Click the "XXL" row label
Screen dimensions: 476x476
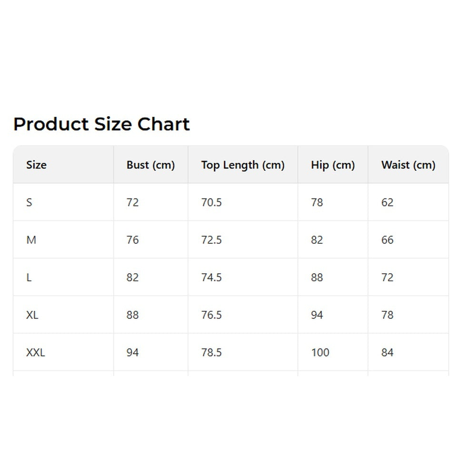click(x=36, y=353)
